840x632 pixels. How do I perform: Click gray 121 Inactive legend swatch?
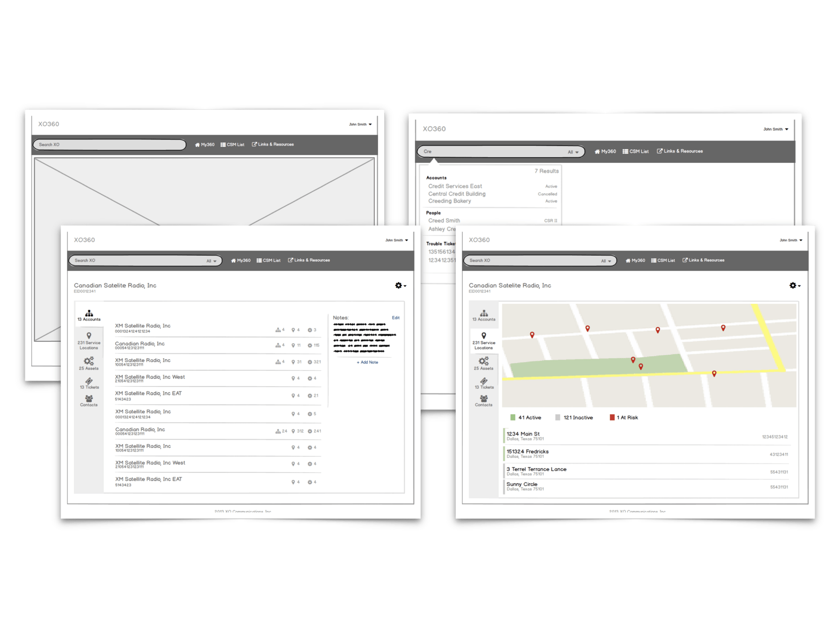pos(558,417)
